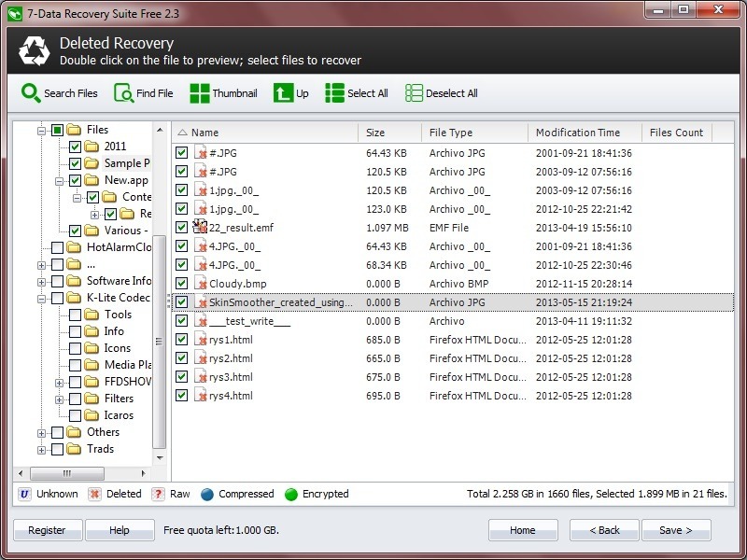The image size is (747, 560).
Task: Expand the Others folder node
Action: click(x=42, y=432)
